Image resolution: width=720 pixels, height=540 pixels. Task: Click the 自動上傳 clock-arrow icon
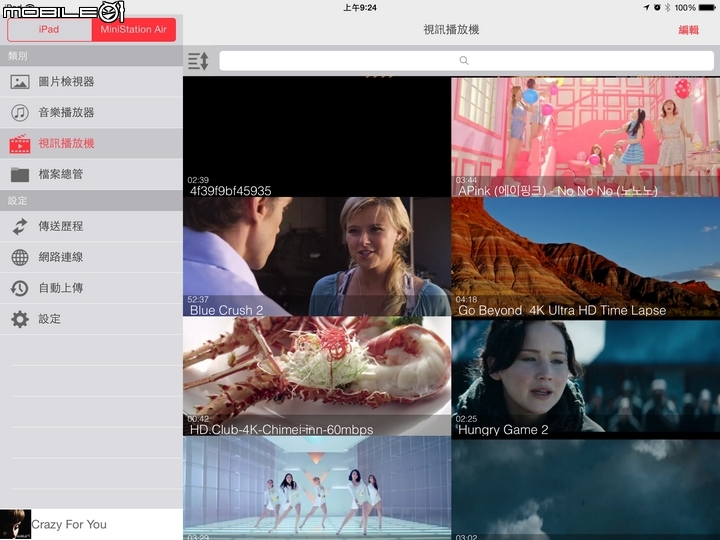(20, 288)
